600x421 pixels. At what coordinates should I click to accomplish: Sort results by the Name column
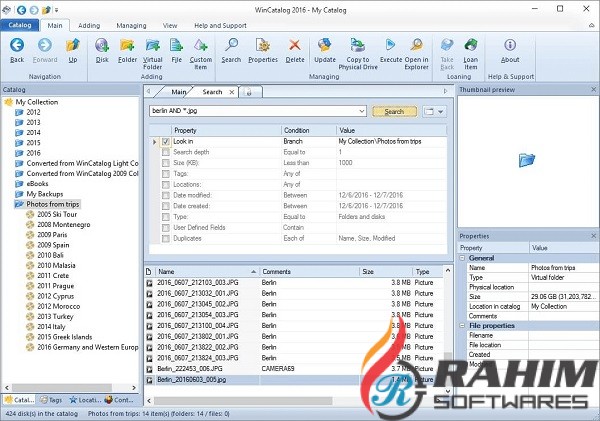(207, 272)
